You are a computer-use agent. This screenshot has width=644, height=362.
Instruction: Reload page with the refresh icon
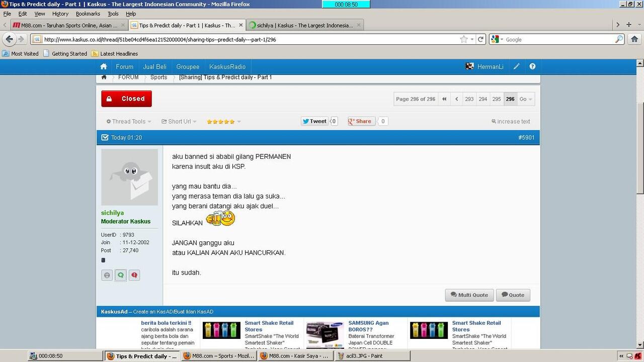[481, 39]
